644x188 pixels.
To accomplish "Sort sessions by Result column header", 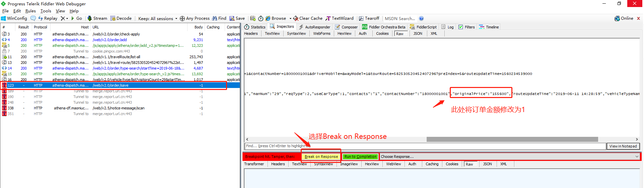I will [23, 27].
